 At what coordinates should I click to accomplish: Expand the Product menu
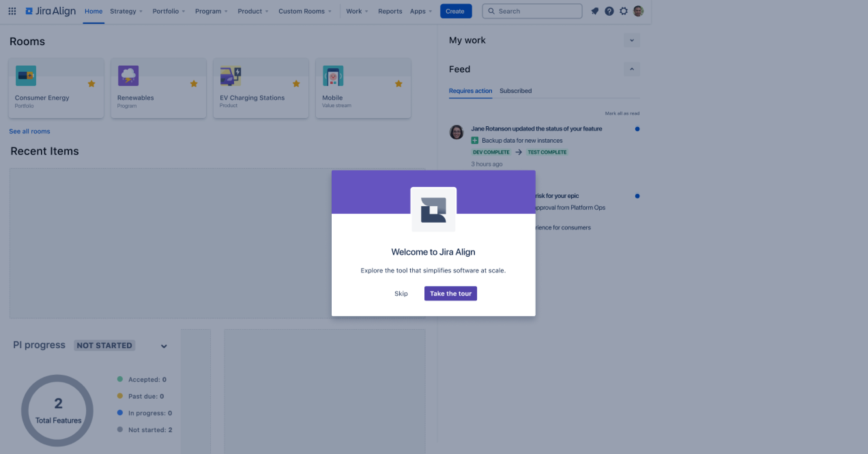pos(253,11)
